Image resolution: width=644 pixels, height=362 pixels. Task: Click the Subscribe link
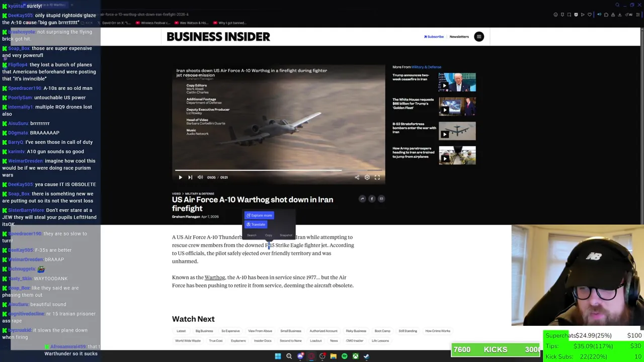(x=434, y=37)
